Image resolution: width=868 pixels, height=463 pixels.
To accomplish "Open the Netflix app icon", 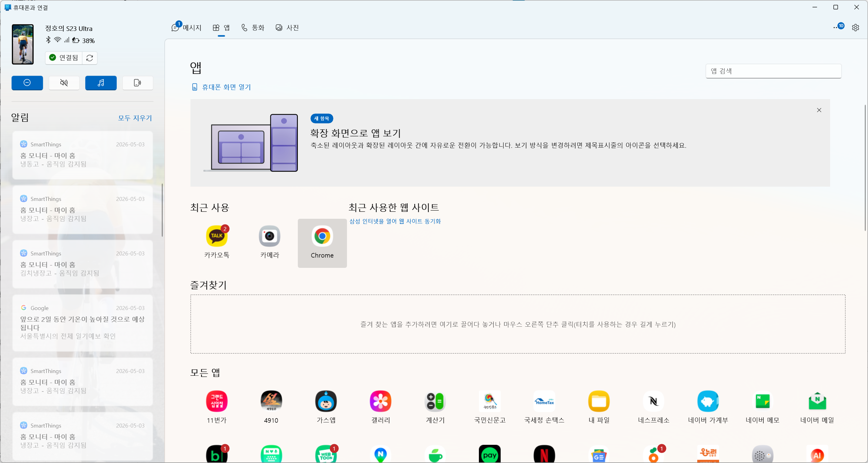I will [x=544, y=454].
